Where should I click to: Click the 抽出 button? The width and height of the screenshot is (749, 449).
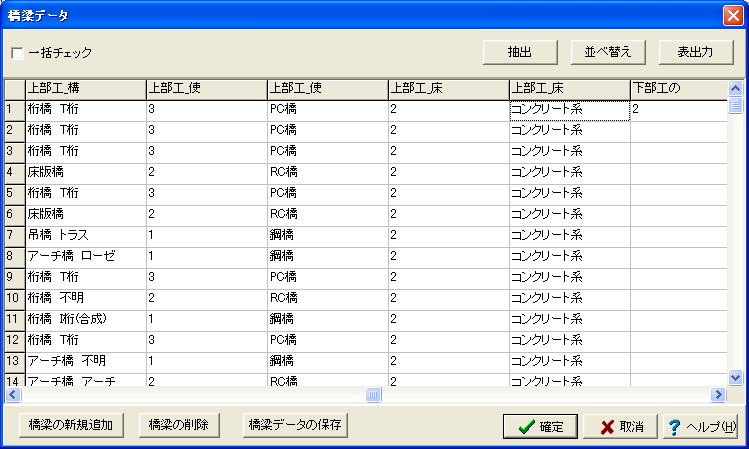tap(520, 52)
